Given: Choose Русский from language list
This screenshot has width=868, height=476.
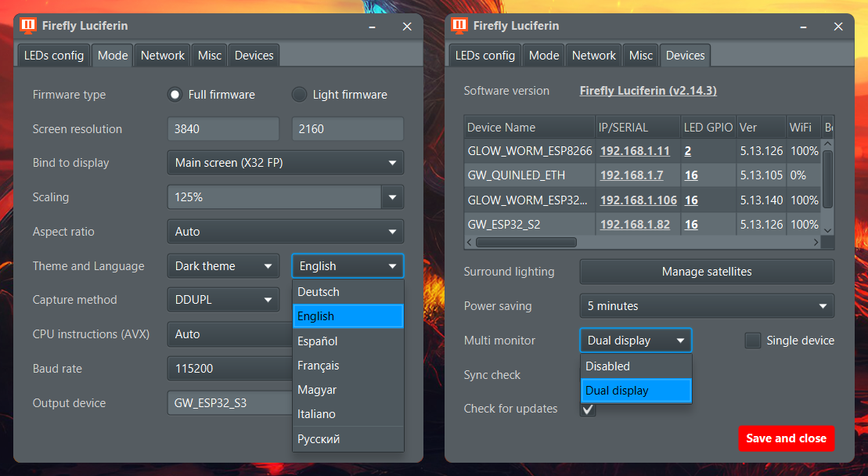Looking at the screenshot, I should click(348, 439).
